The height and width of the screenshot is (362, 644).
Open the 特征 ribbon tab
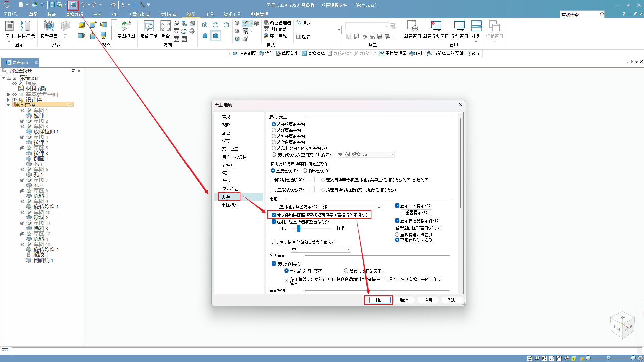(x=52, y=14)
